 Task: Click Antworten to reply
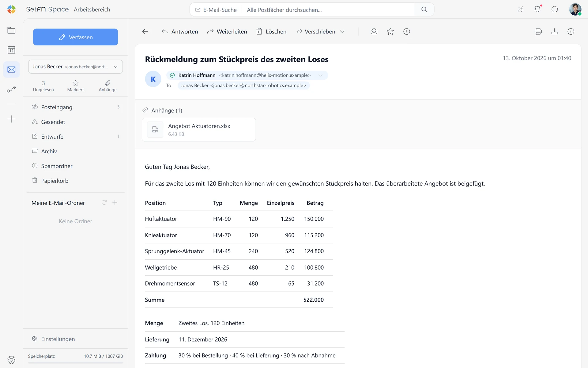tap(180, 32)
